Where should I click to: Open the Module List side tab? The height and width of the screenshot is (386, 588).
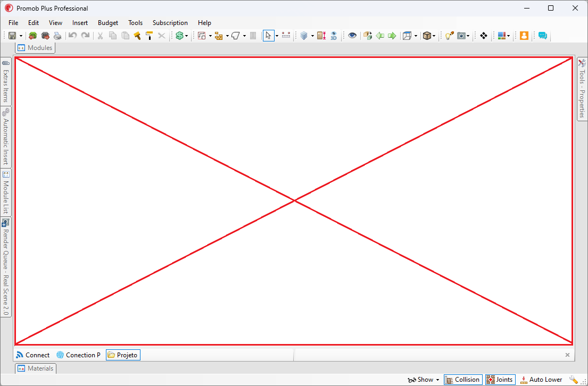pyautogui.click(x=6, y=192)
